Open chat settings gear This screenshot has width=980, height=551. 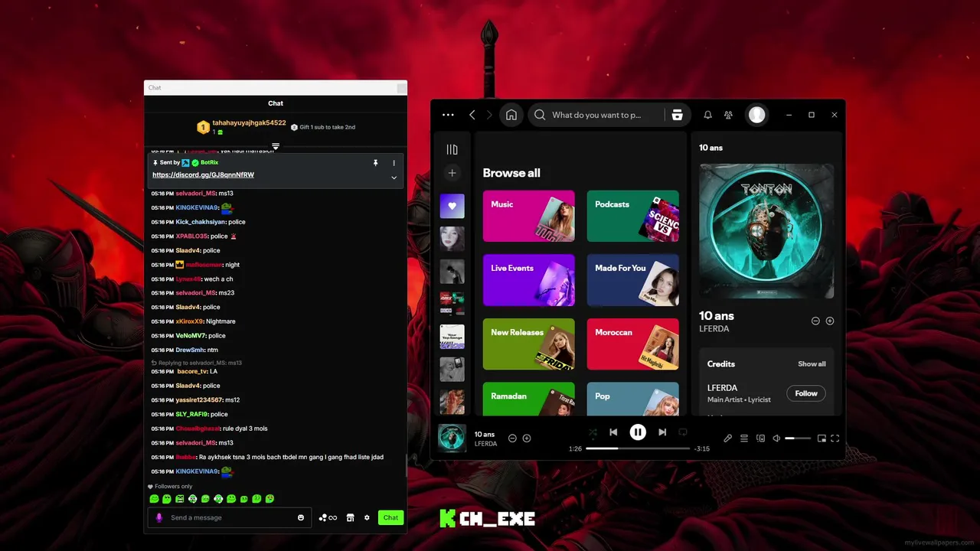367,517
